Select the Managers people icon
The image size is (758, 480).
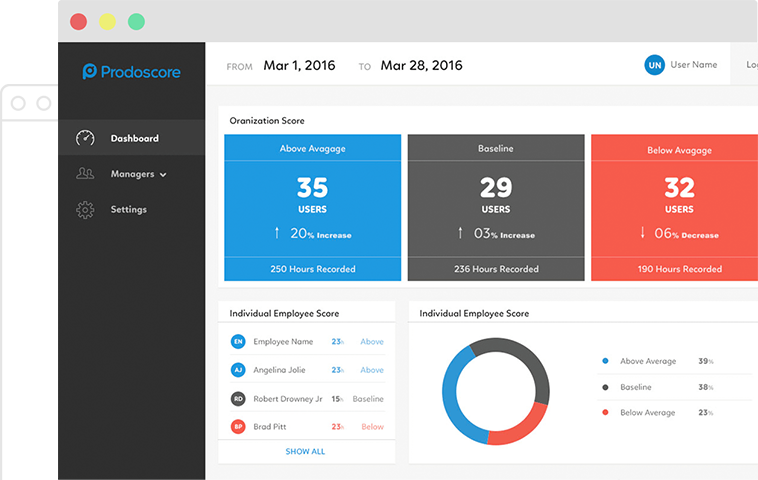[85, 174]
